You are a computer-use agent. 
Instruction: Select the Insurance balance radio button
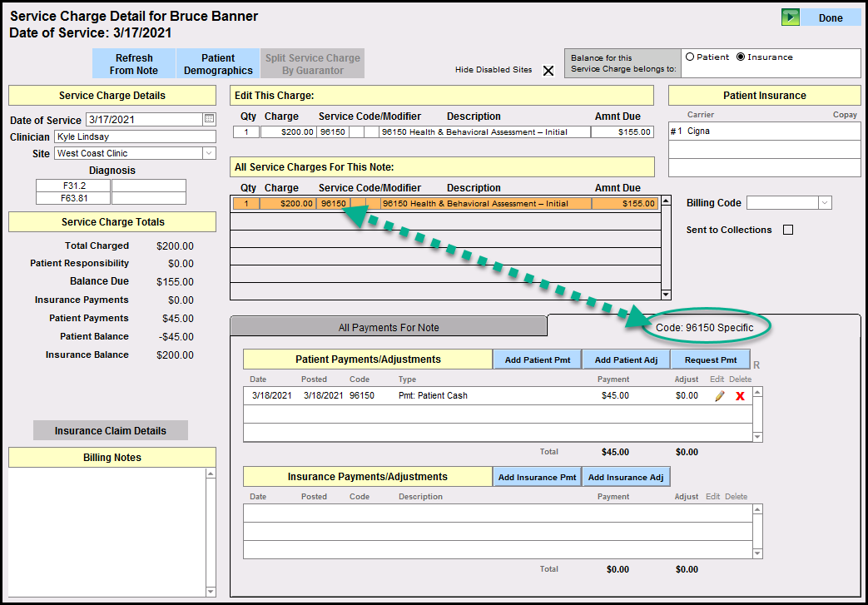click(x=741, y=57)
